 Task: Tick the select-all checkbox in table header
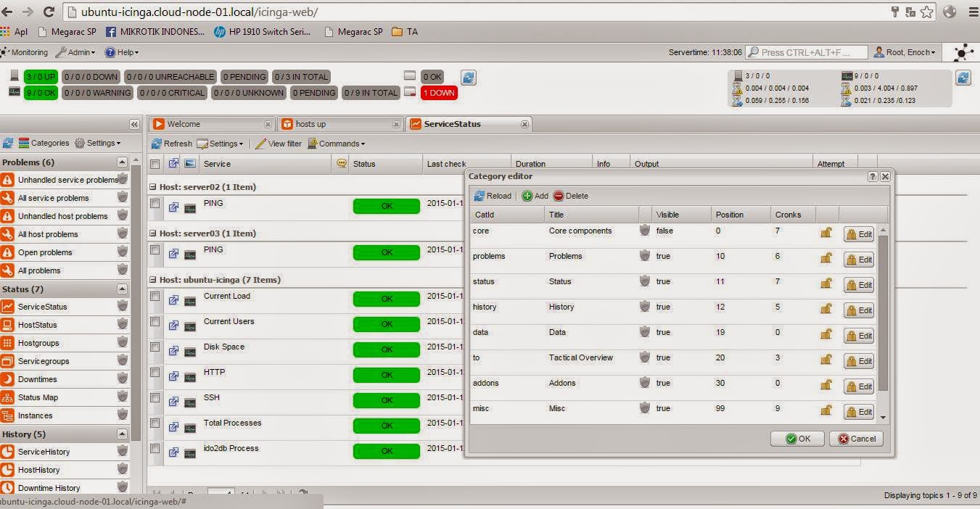pos(155,164)
